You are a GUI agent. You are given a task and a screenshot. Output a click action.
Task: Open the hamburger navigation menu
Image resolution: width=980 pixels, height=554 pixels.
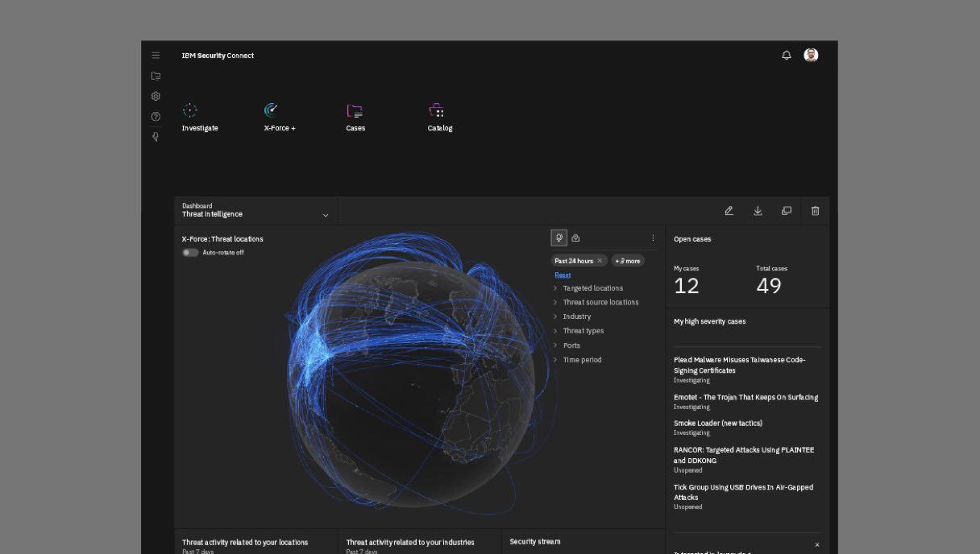click(x=156, y=56)
